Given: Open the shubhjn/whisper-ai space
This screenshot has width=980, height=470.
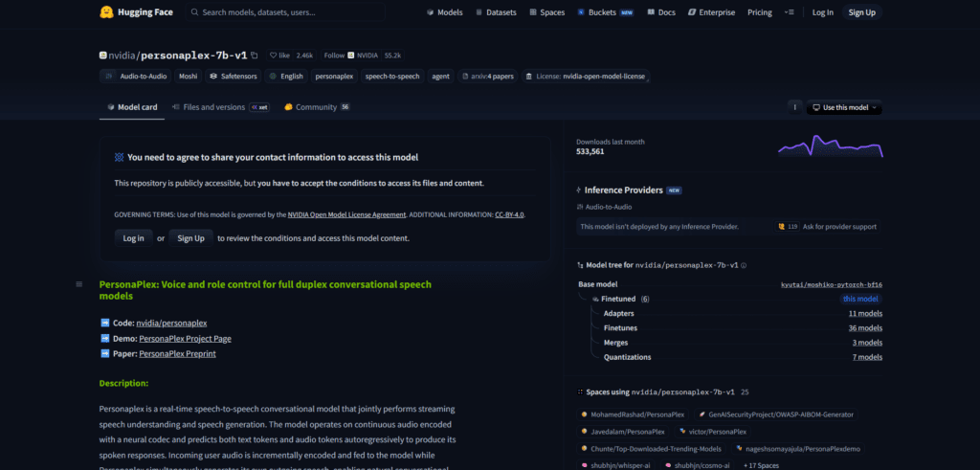Looking at the screenshot, I should click(x=615, y=465).
